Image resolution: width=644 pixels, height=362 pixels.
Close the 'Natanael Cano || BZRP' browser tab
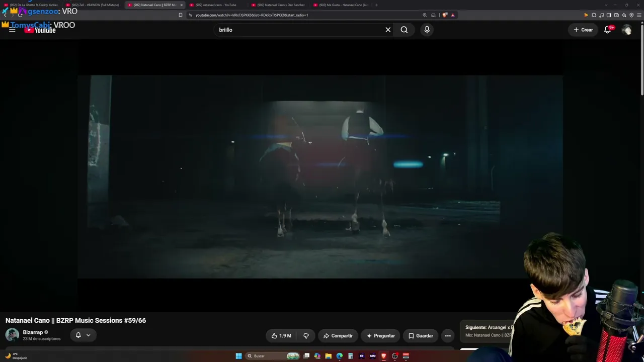182,5
